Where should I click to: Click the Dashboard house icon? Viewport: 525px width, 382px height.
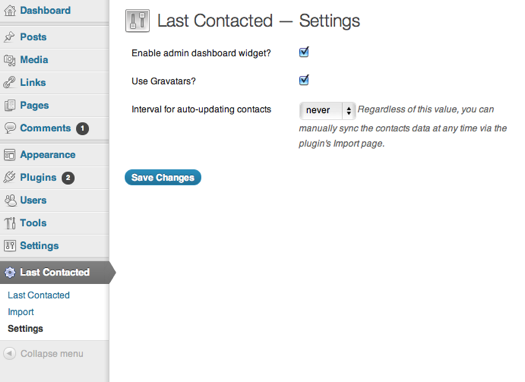(x=10, y=10)
